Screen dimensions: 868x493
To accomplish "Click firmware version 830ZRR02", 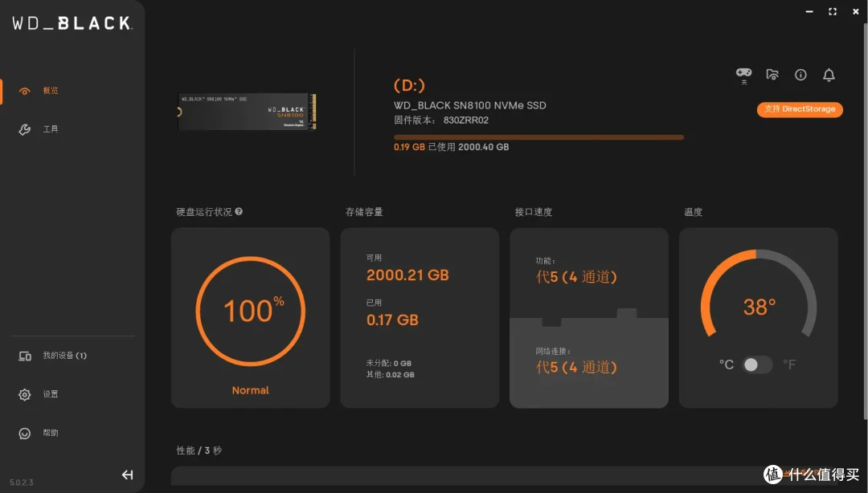I will coord(465,120).
